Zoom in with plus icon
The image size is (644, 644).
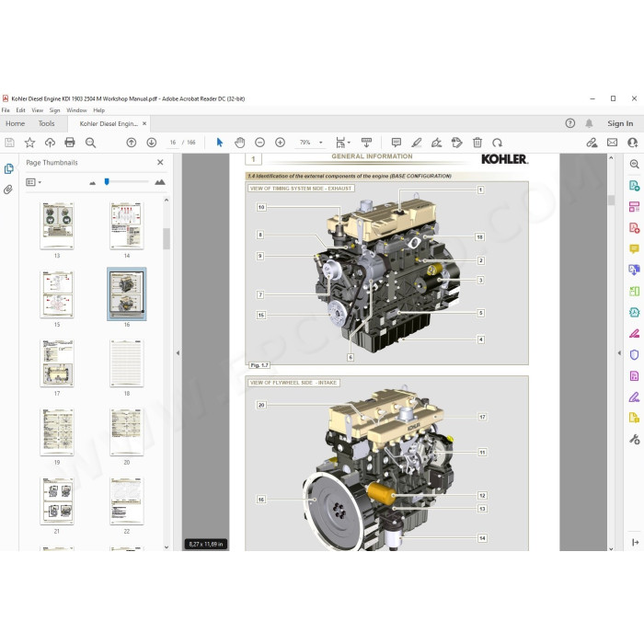coord(280,143)
